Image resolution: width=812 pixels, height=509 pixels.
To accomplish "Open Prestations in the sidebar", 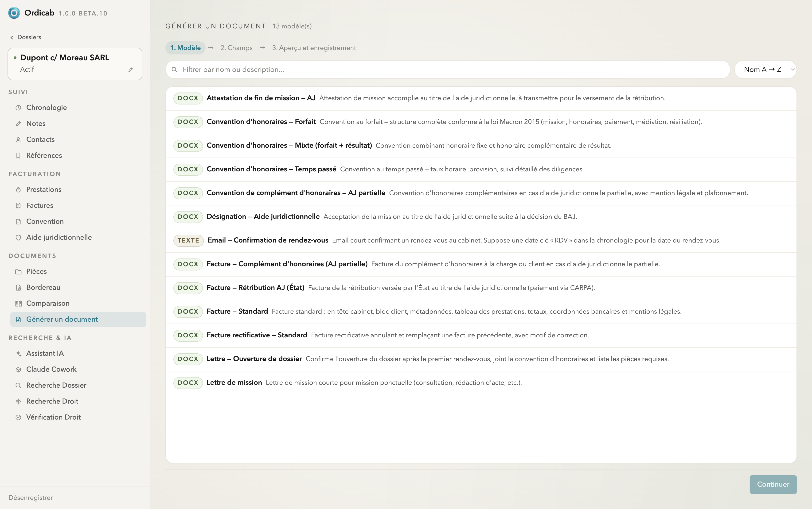I will coord(78,189).
